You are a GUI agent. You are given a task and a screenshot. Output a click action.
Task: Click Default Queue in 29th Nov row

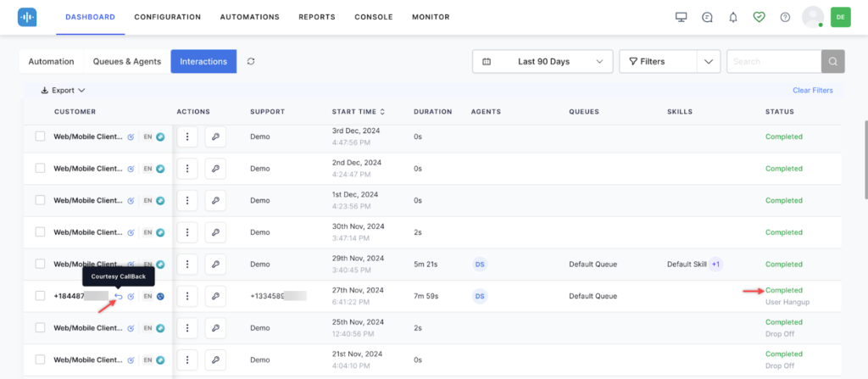pyautogui.click(x=593, y=265)
